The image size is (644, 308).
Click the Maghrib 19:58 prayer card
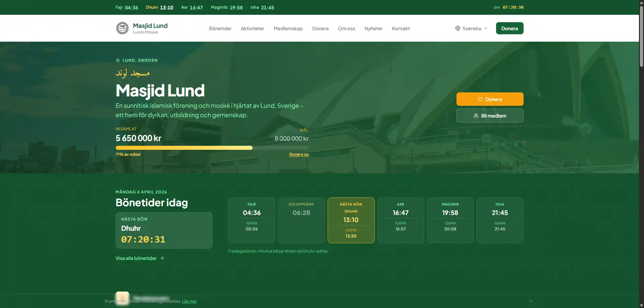[x=450, y=220]
